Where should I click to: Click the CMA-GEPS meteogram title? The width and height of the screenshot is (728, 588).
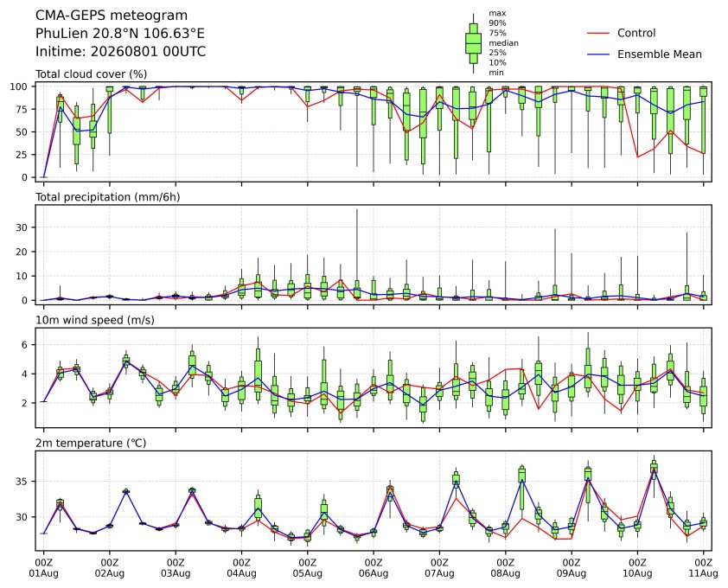[x=112, y=16]
